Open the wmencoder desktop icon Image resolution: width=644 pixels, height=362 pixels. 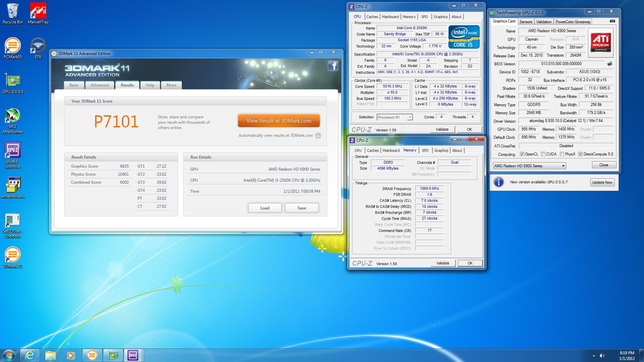tap(13, 188)
